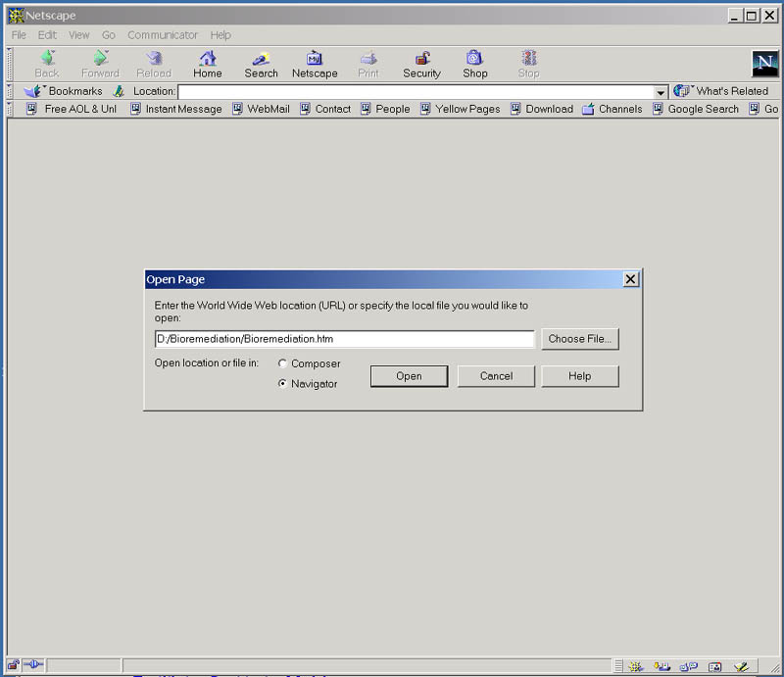
Task: Open Navigator from the component bar
Action: (636, 666)
